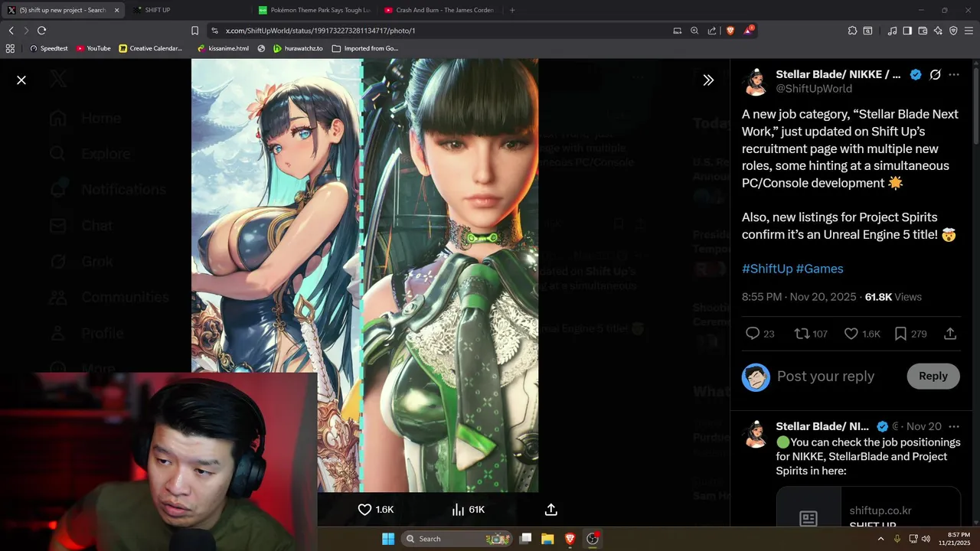The width and height of the screenshot is (980, 551).
Task: Click the Brave icon on the taskbar
Action: coord(570,539)
